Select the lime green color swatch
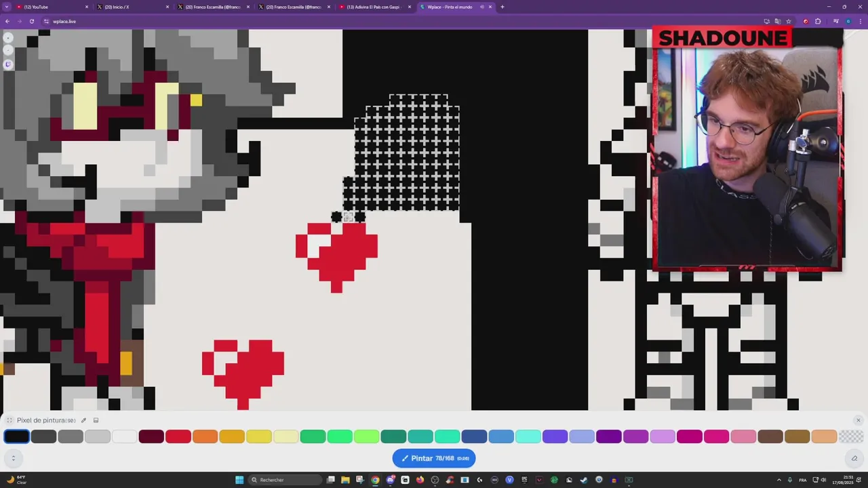This screenshot has height=488, width=868. 366,436
